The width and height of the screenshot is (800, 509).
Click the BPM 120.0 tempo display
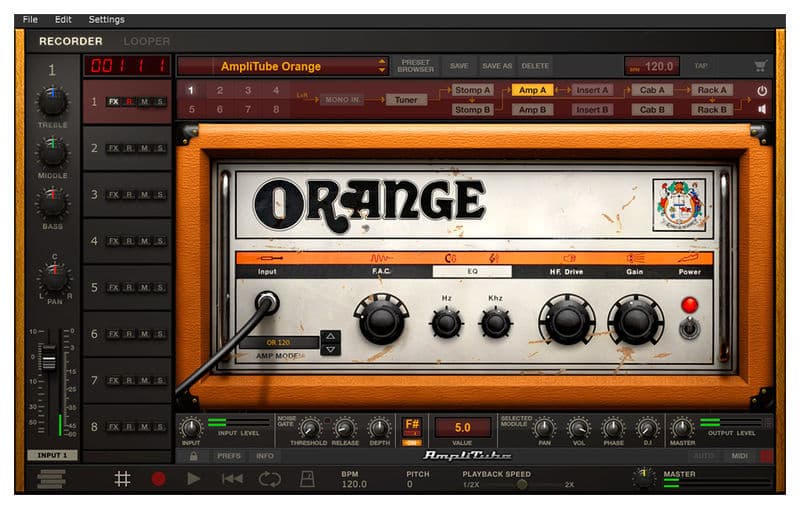(652, 66)
